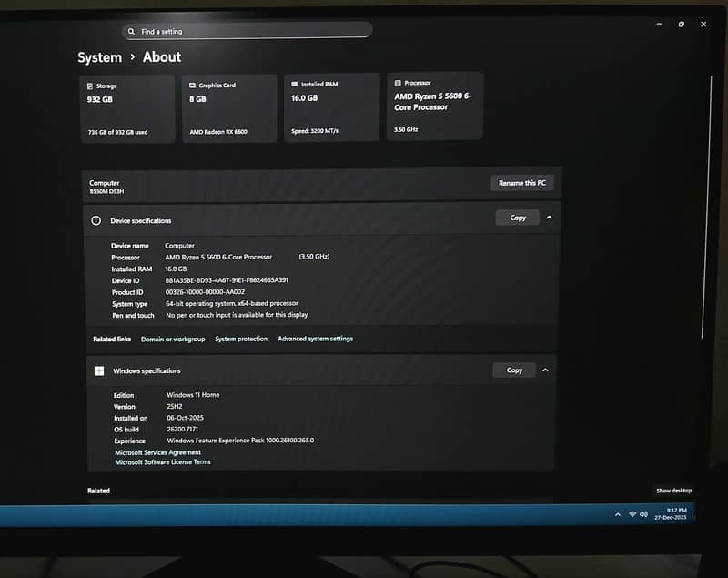Collapse the Device specifications section chevron
This screenshot has height=578, width=728.
click(x=549, y=218)
